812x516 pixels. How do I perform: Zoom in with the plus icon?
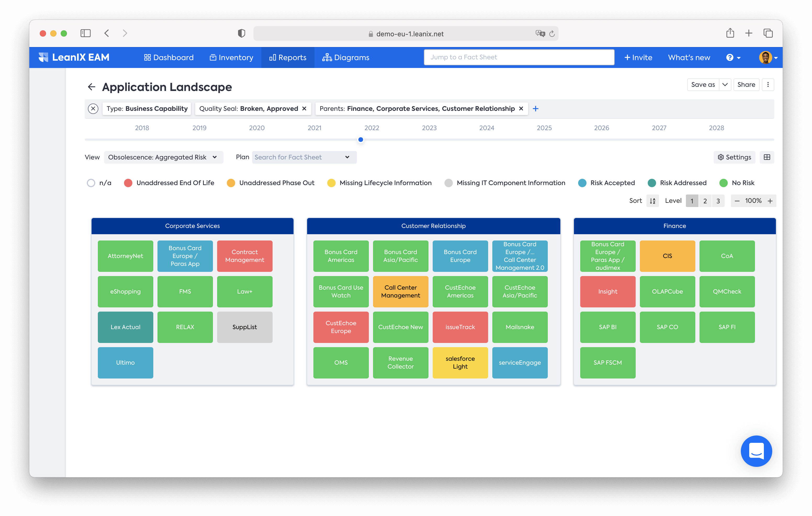coord(770,201)
